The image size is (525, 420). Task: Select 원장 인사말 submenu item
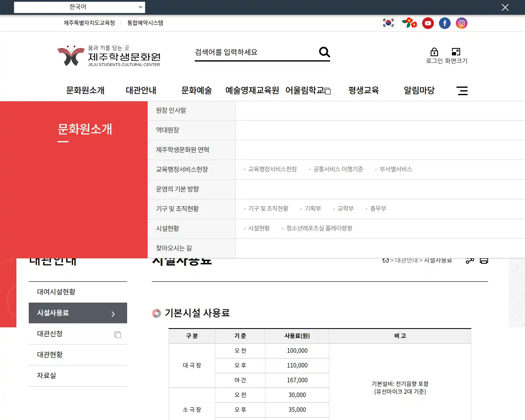[x=192, y=111]
